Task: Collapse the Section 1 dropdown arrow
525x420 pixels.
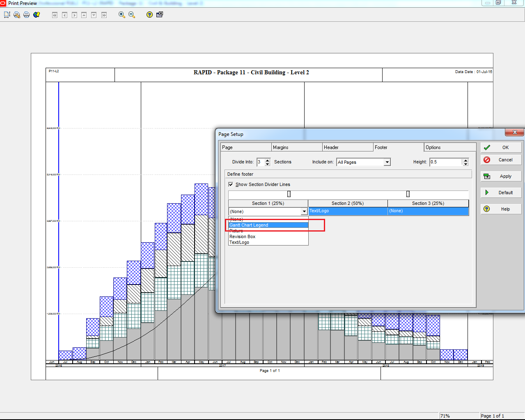Action: 304,211
